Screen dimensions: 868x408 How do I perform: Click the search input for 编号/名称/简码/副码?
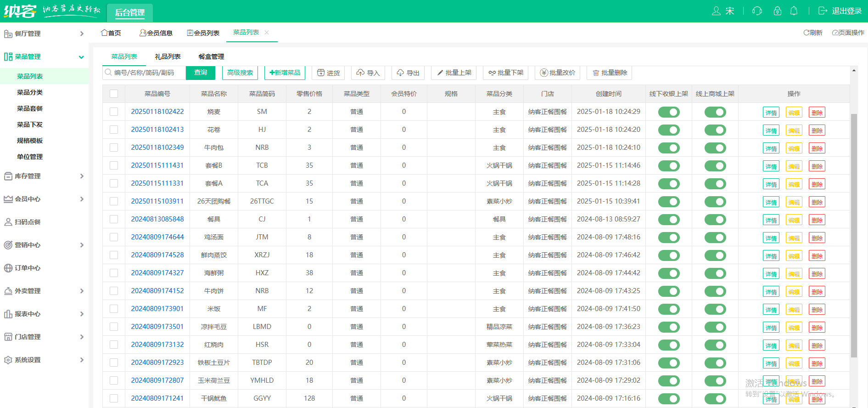(x=147, y=73)
